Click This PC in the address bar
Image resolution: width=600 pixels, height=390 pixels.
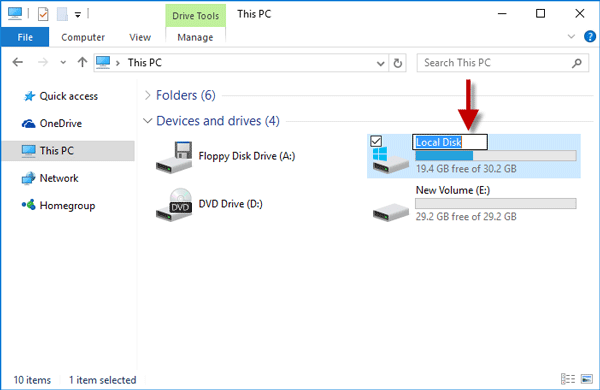click(x=145, y=62)
